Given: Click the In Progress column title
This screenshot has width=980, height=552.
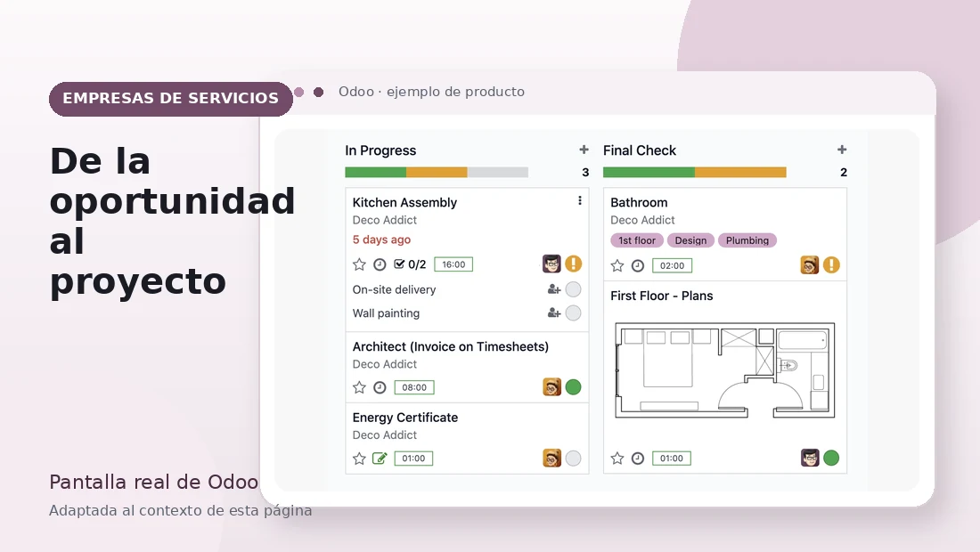Looking at the screenshot, I should pos(380,150).
